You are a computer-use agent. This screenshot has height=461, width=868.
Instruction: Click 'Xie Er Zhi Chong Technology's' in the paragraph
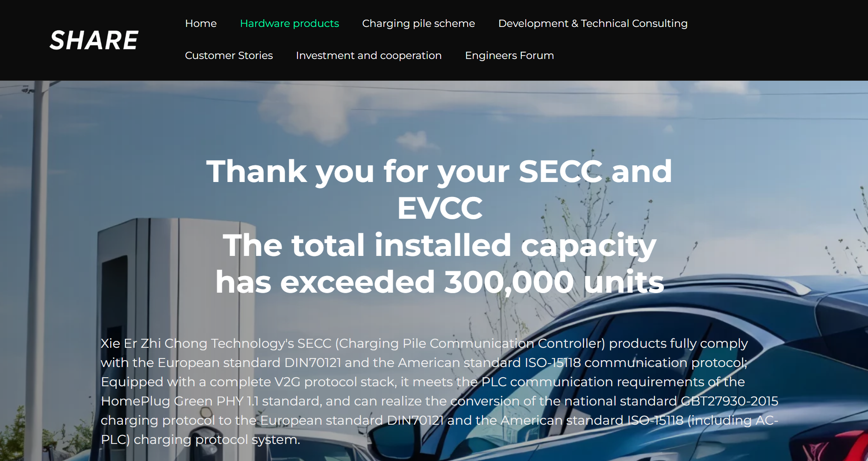pos(197,344)
